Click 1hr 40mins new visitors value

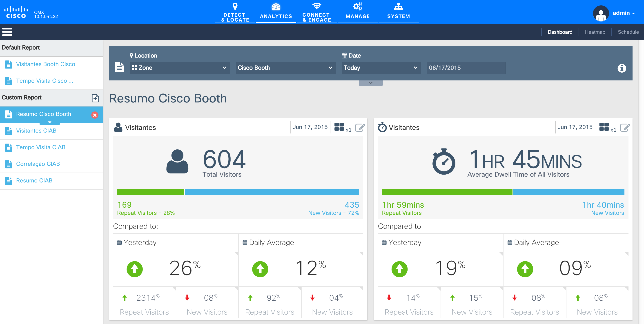(x=603, y=205)
